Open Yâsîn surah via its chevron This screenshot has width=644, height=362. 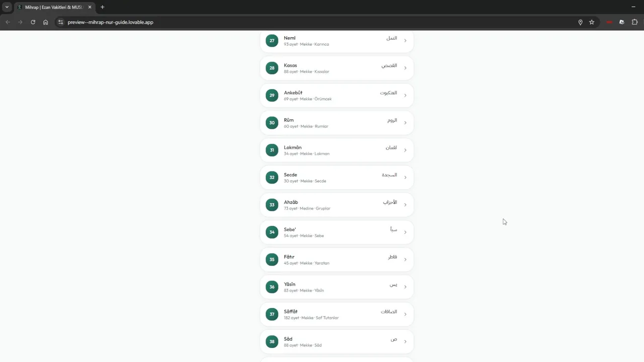pyautogui.click(x=405, y=287)
